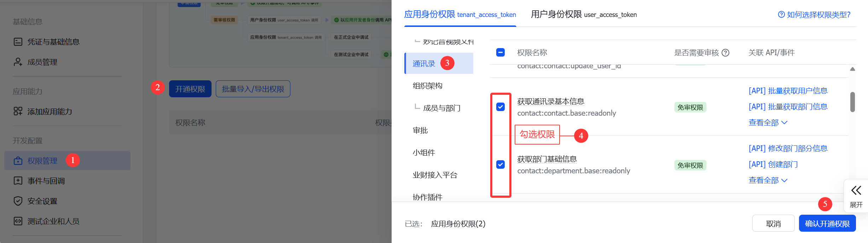Click the 凭证与基础信息 sidebar icon
Screen dimensions: 868x243
(x=18, y=42)
